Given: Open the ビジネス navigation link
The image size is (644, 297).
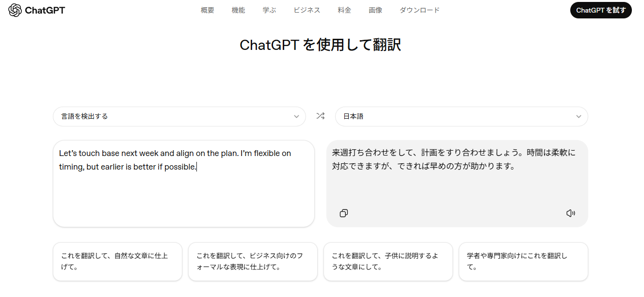Looking at the screenshot, I should click(306, 10).
